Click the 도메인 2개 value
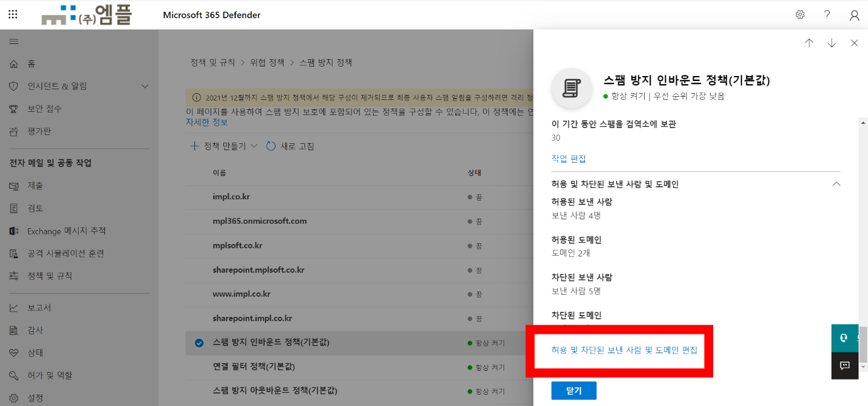868x406 pixels. [570, 253]
